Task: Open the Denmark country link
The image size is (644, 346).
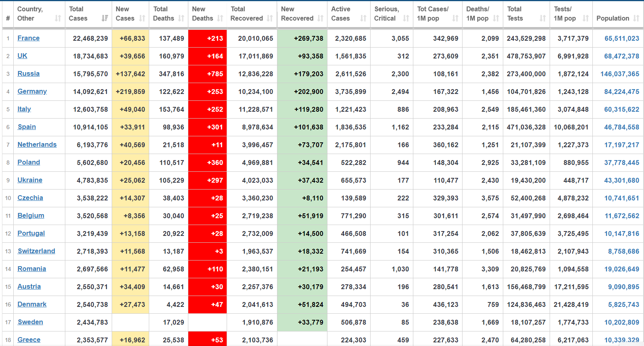Action: tap(32, 304)
